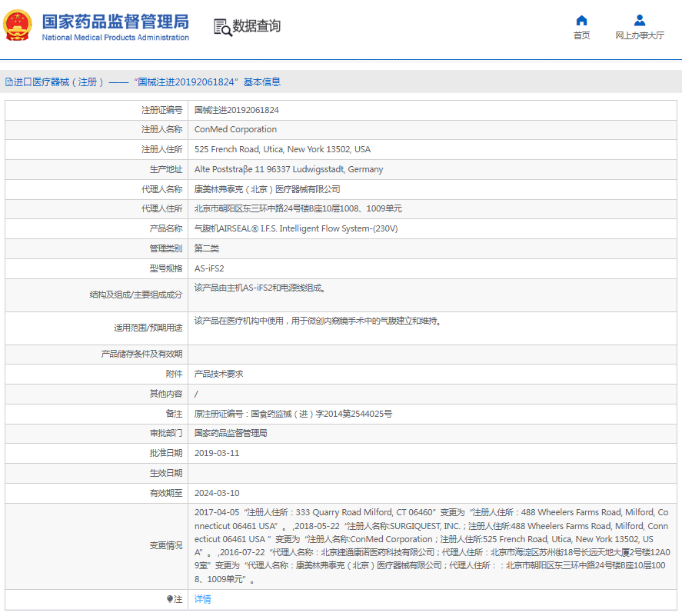The height and width of the screenshot is (616, 682).
Task: Select the National Medical Products Administration text
Action: (115, 38)
